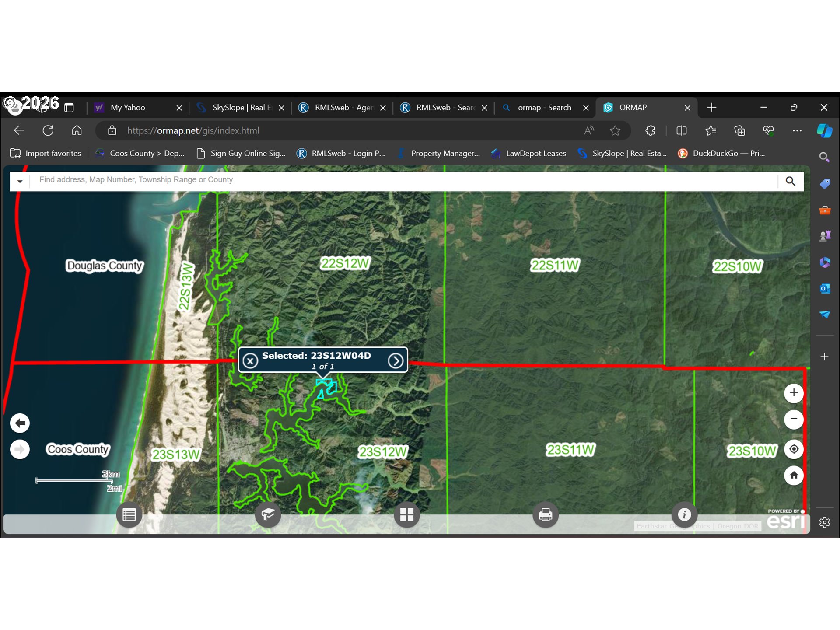840x630 pixels.
Task: Return map to default home extent
Action: click(x=794, y=475)
